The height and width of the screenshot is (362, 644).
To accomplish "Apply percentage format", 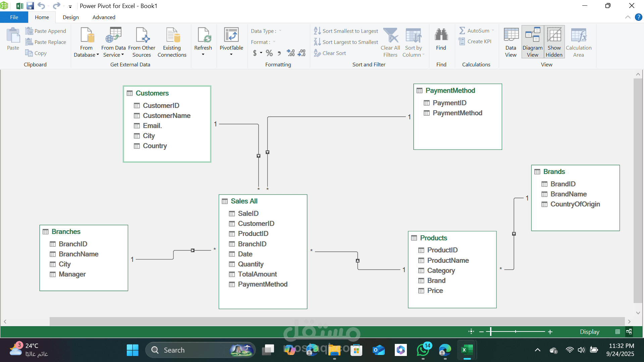I will point(269,53).
